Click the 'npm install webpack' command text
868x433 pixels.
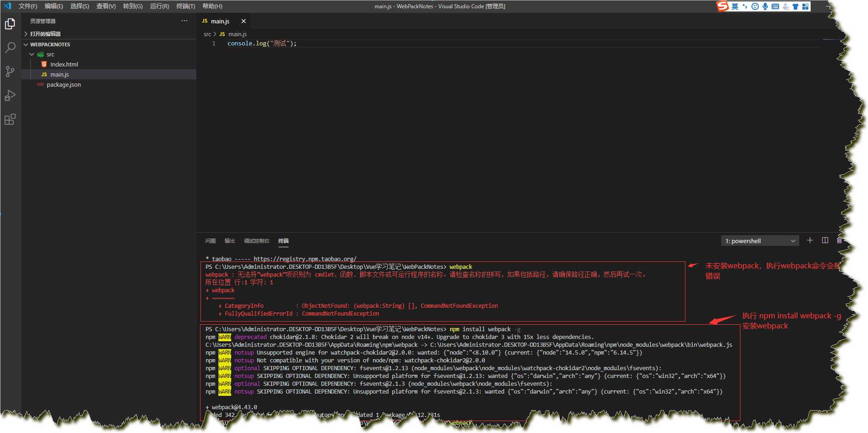pos(480,329)
